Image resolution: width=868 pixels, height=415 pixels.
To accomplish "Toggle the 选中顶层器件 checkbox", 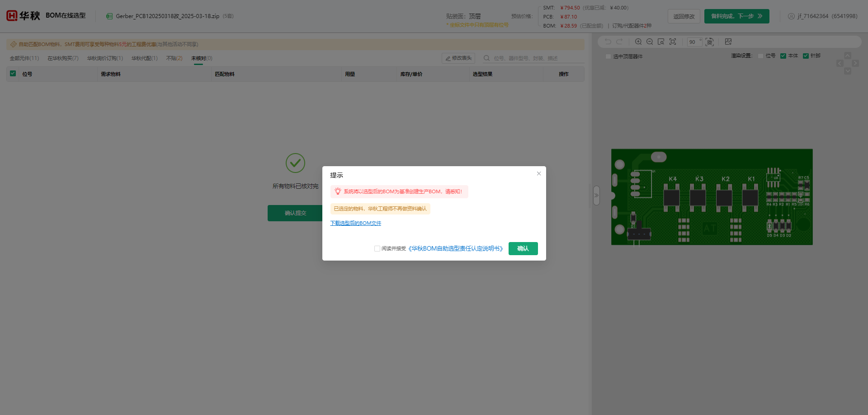I will click(x=608, y=56).
